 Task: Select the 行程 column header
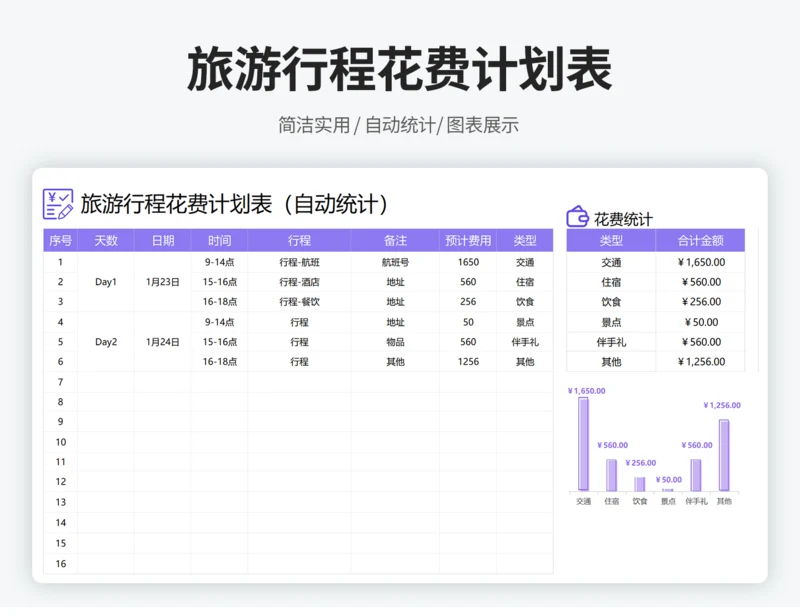(x=299, y=240)
